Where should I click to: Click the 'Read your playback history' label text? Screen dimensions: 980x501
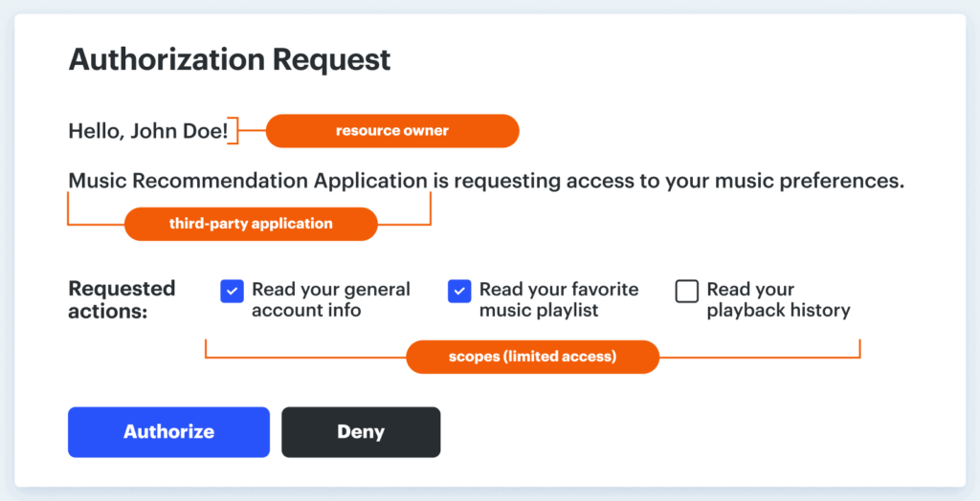coord(777,299)
